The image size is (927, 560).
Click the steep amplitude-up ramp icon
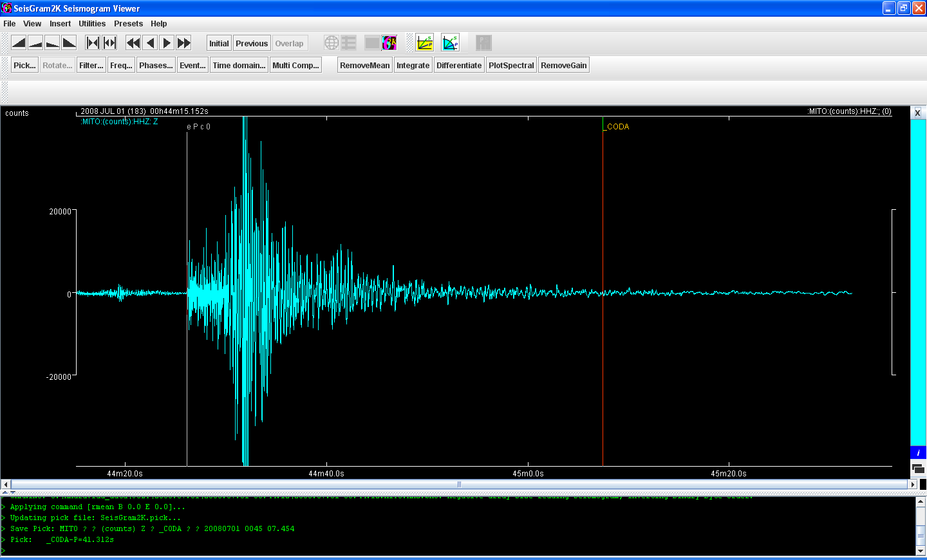coord(19,43)
